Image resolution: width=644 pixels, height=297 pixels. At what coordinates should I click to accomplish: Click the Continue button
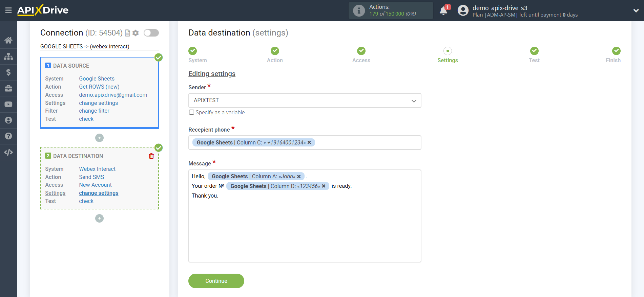coord(216,281)
